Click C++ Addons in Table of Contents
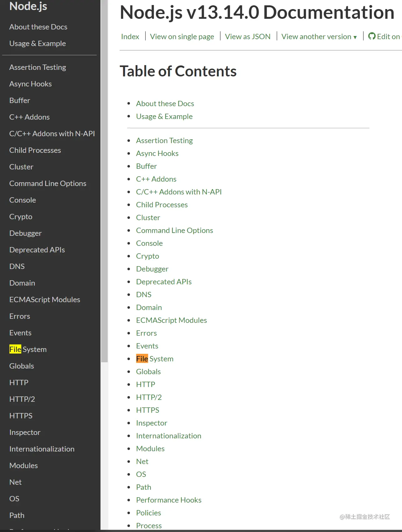Viewport: 402px width, 532px height. pyautogui.click(x=156, y=179)
